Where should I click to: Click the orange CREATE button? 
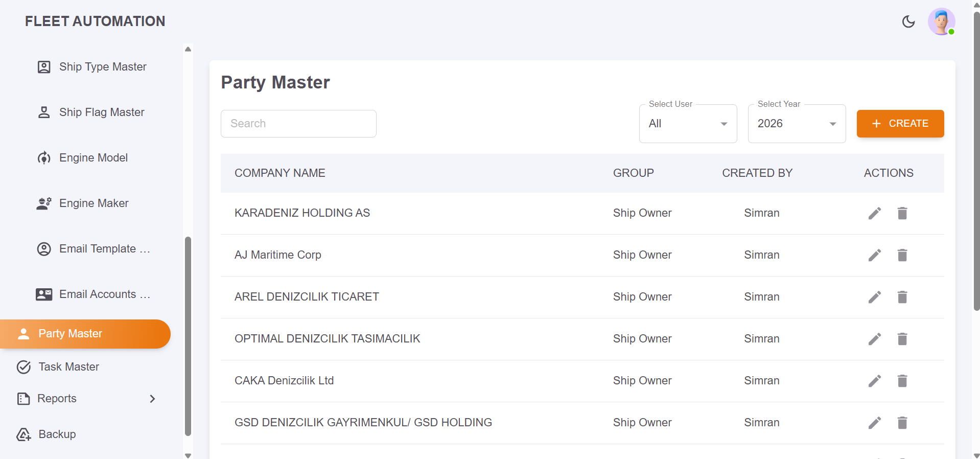[900, 124]
